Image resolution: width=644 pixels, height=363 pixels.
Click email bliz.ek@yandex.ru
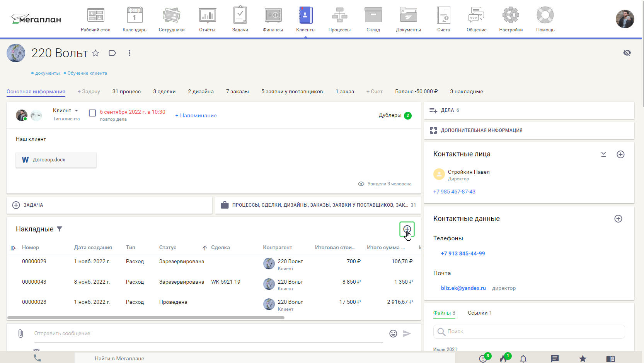pos(463,288)
